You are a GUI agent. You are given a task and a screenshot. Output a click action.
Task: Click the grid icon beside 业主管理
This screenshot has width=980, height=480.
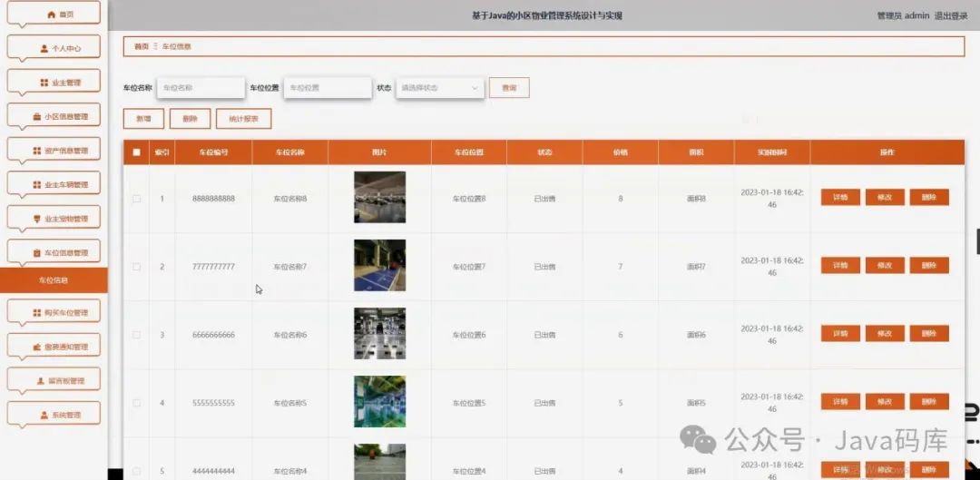44,83
